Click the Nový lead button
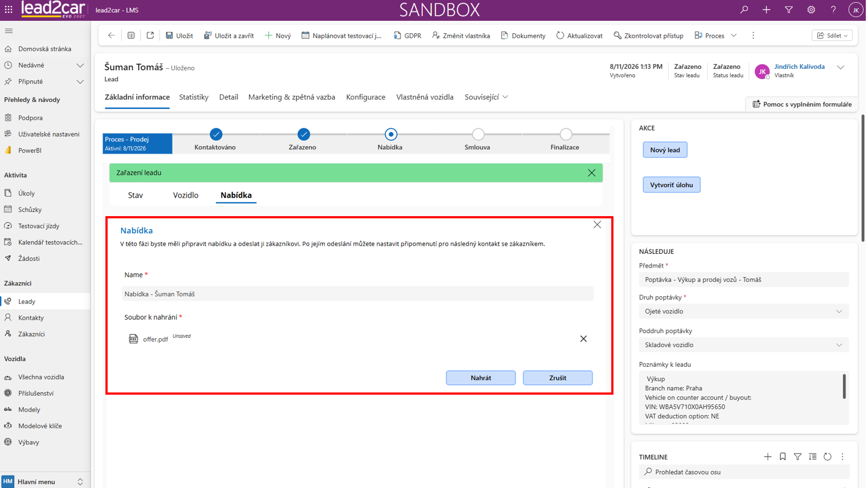 coord(665,150)
